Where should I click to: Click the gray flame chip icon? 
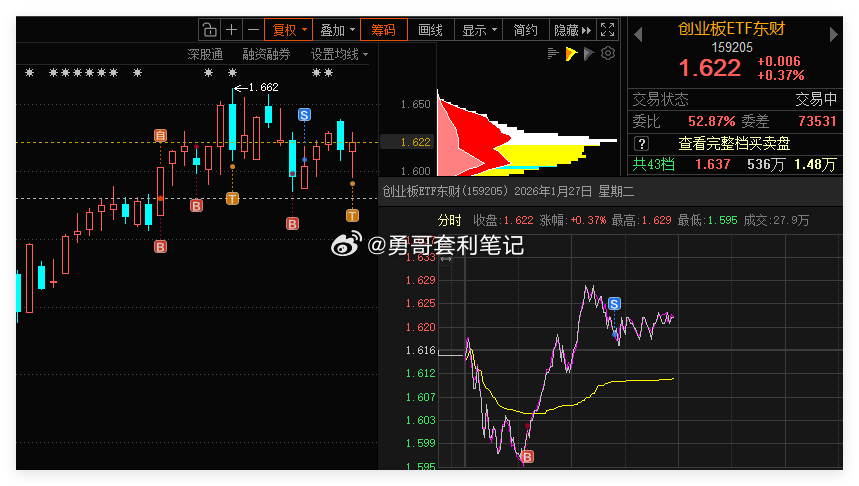(589, 54)
